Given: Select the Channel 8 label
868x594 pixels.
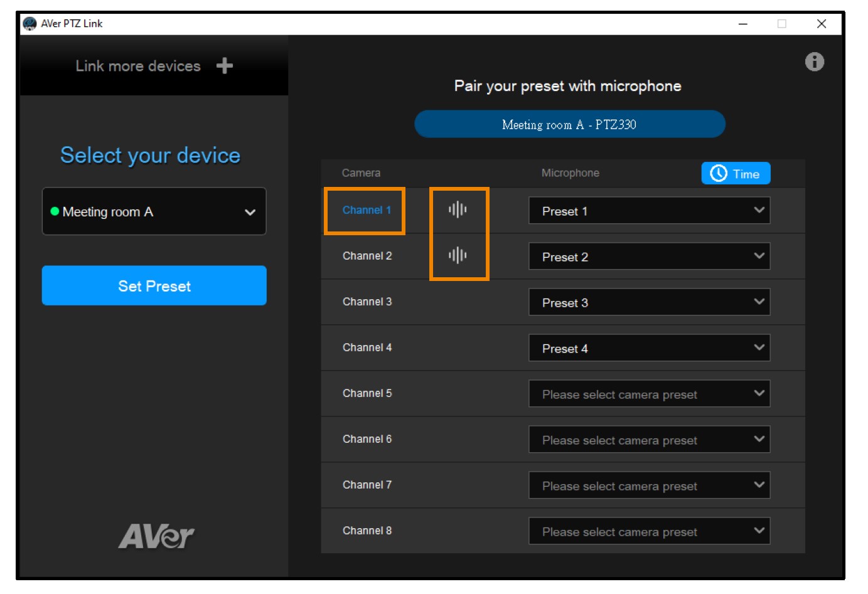Looking at the screenshot, I should pyautogui.click(x=367, y=531).
